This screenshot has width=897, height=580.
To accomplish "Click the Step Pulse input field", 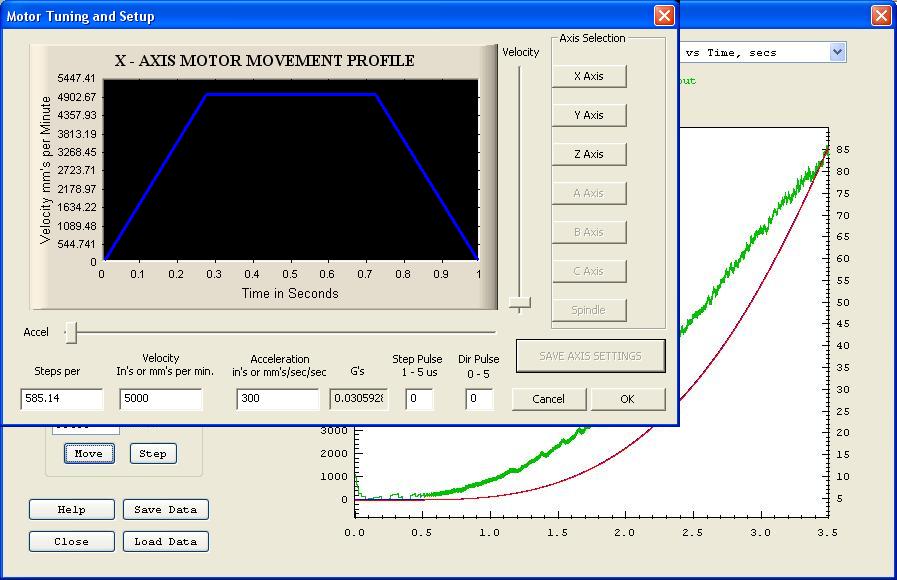I will pyautogui.click(x=419, y=399).
